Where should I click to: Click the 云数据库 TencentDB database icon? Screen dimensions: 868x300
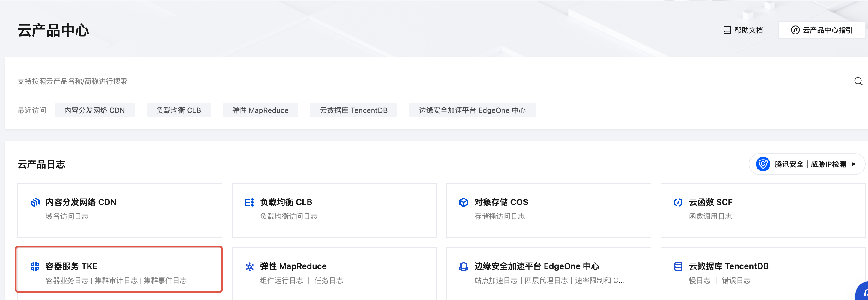[x=678, y=266]
